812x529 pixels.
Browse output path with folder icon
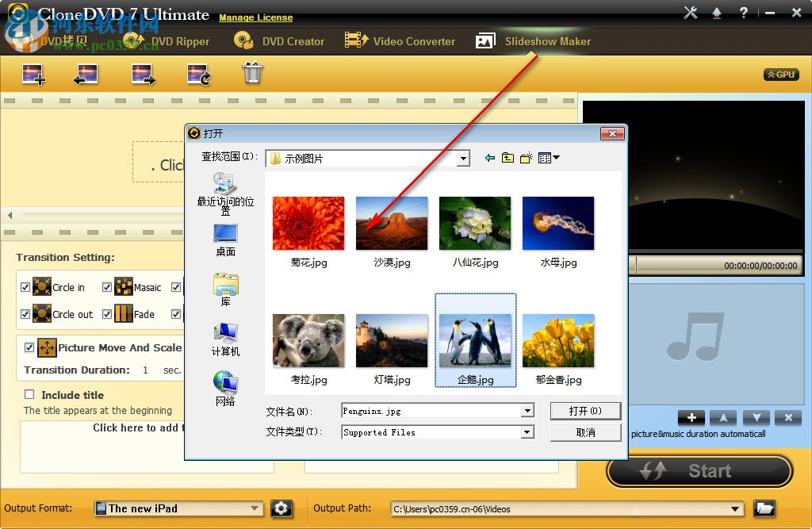[764, 508]
